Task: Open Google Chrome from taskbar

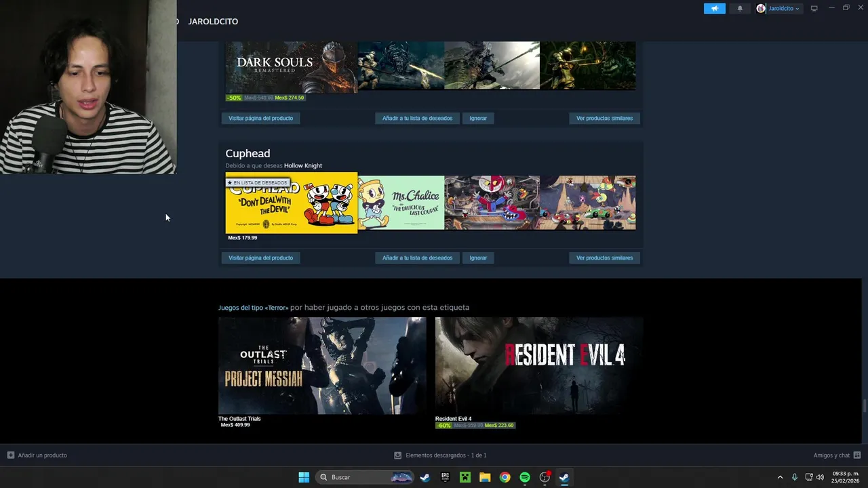Action: (x=505, y=477)
